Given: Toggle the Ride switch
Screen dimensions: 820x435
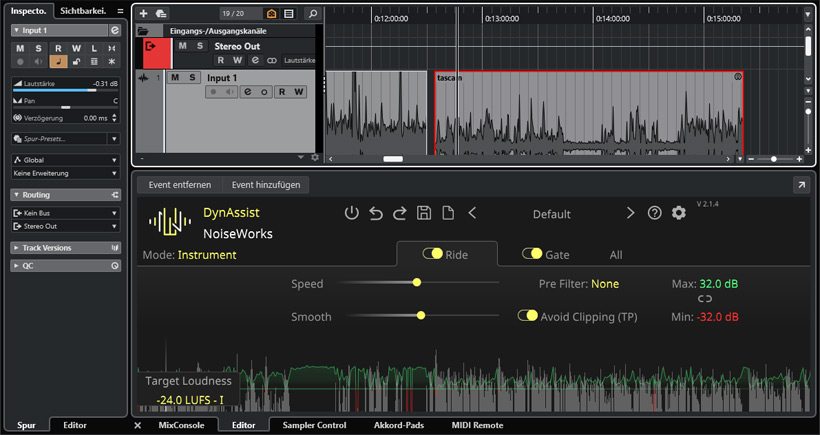Looking at the screenshot, I should point(433,254).
